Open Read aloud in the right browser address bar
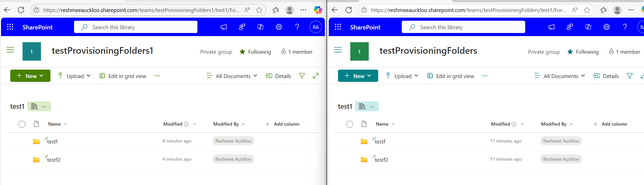The width and height of the screenshot is (644, 185). pyautogui.click(x=575, y=10)
